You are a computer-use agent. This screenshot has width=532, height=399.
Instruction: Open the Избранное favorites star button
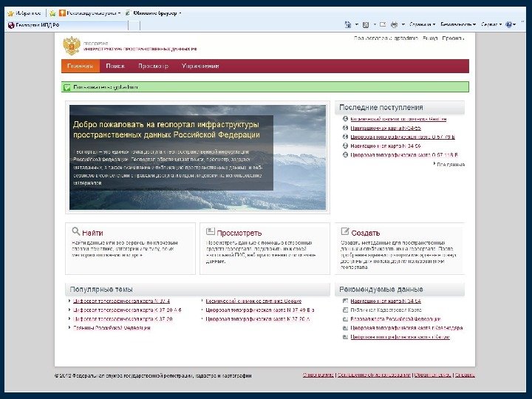click(24, 13)
